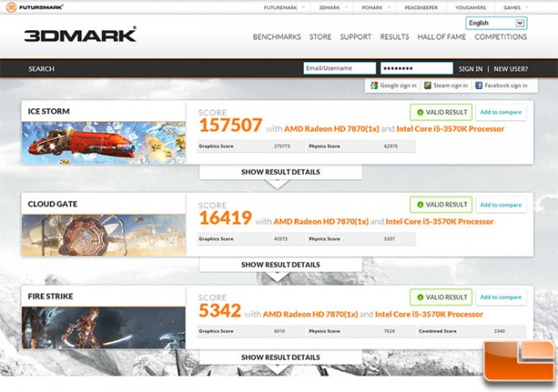Image resolution: width=558 pixels, height=392 pixels.
Task: Open the BENCHMARKS menu
Action: [277, 37]
